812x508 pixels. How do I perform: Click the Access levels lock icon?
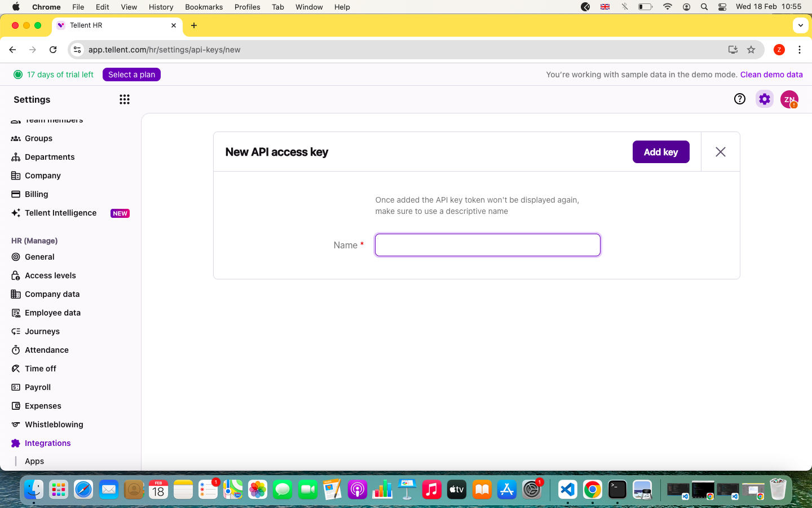(16, 275)
